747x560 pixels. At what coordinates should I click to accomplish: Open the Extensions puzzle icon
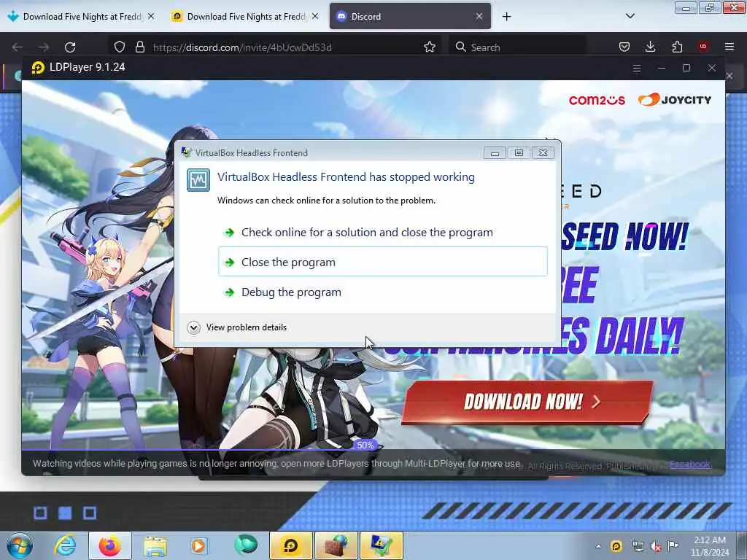click(677, 47)
